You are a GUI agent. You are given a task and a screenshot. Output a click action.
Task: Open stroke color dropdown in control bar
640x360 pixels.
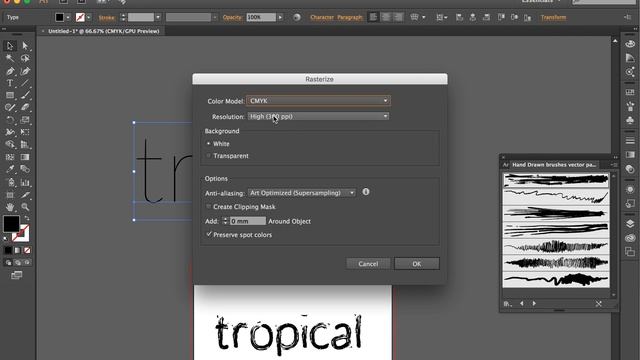(x=89, y=17)
